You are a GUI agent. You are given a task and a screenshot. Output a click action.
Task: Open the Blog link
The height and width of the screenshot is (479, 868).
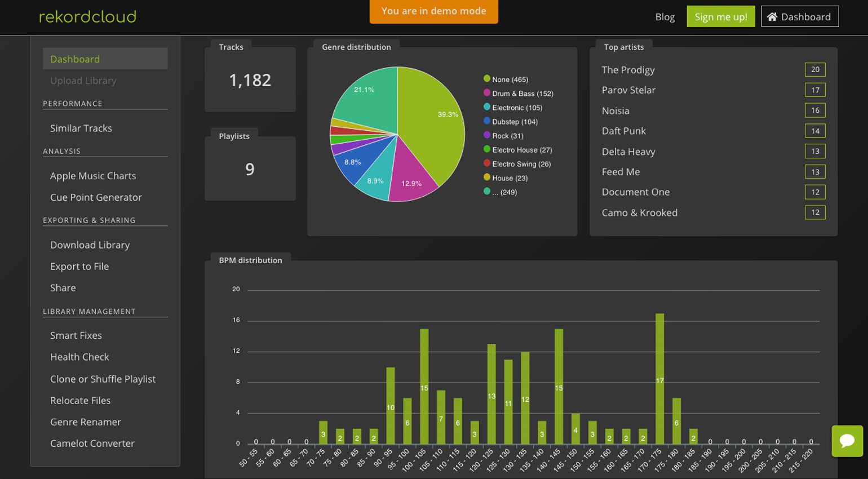[665, 17]
